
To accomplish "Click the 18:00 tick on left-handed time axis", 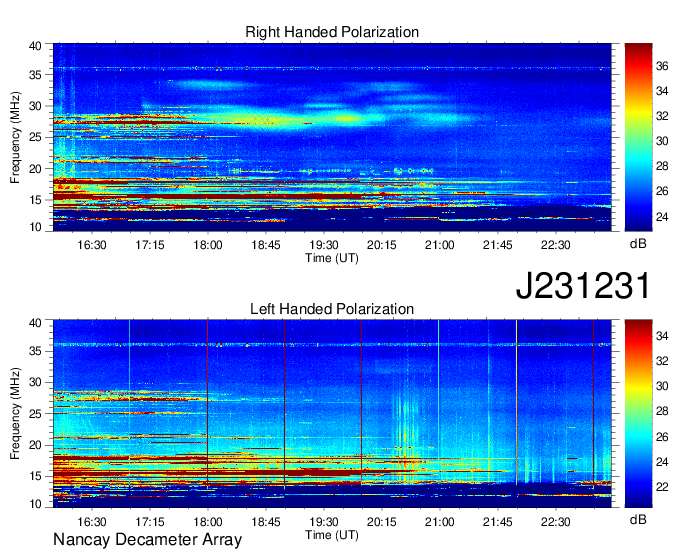I will coord(208,522).
